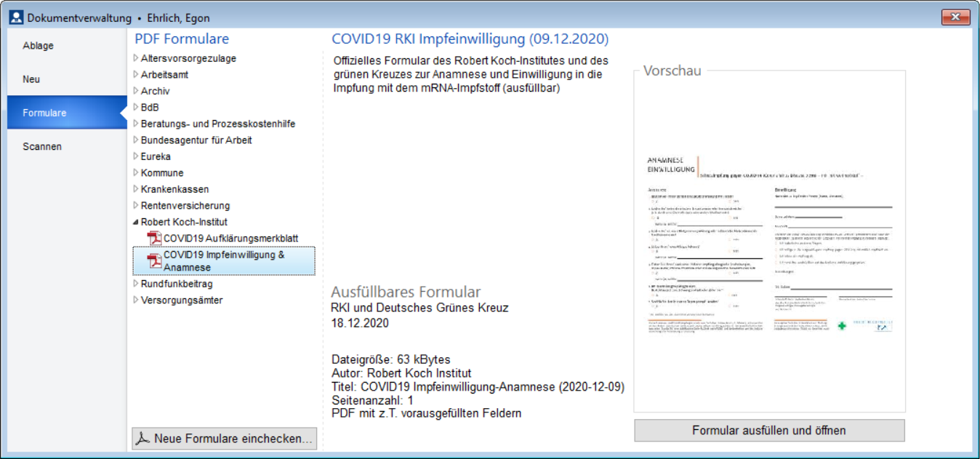
Task: Select the Rundfunkbeitrag tree entry
Action: [177, 284]
